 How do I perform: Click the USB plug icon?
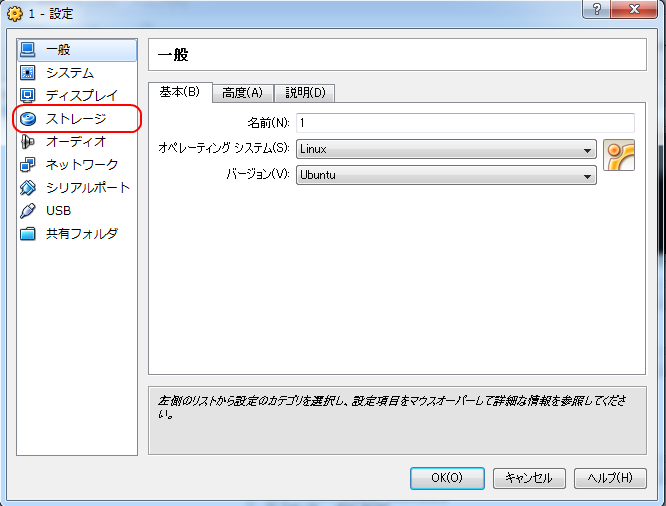point(28,210)
